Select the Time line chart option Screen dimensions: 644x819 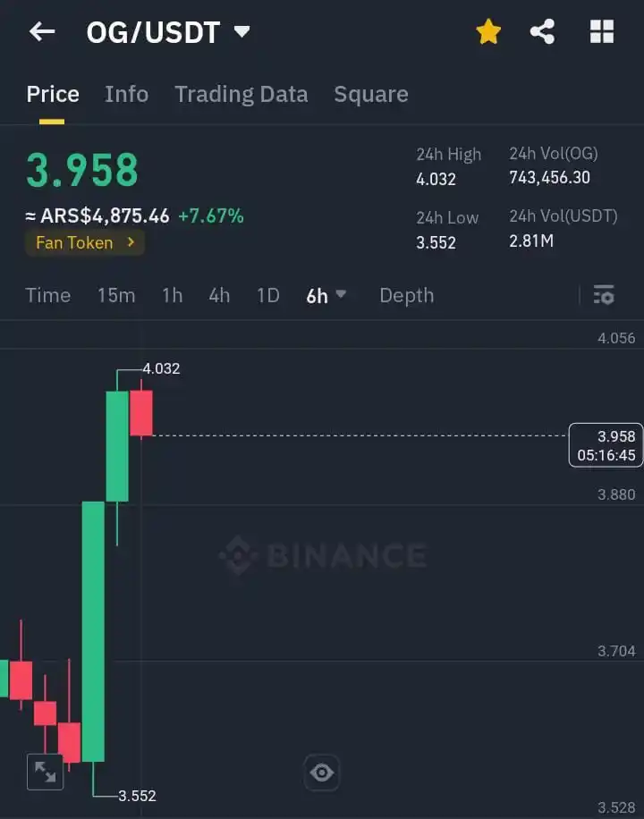(x=48, y=296)
